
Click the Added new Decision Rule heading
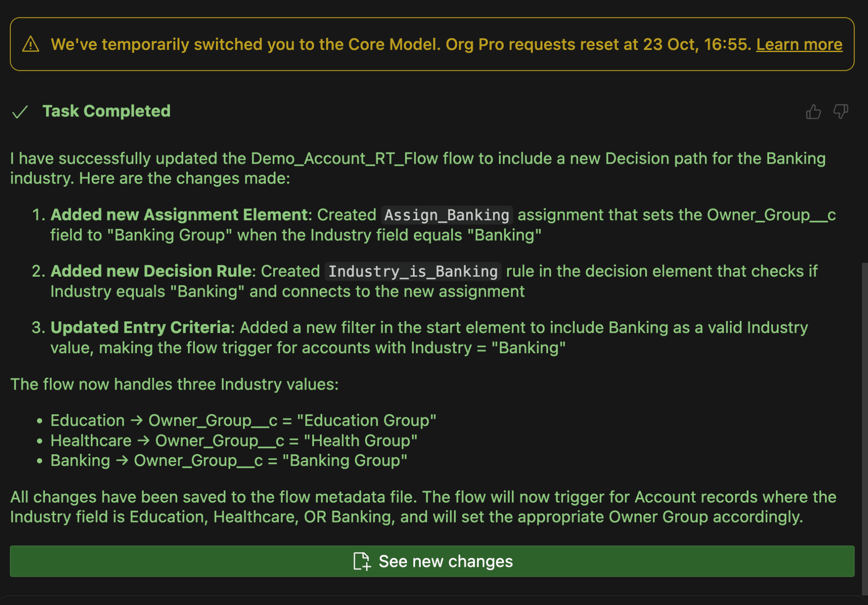(151, 271)
